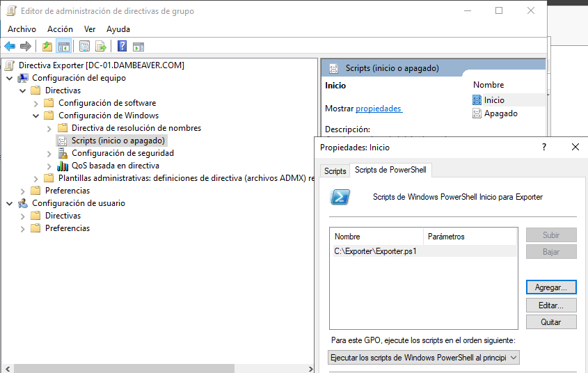Collapse the Configuración de Windows node
This screenshot has height=373, width=588.
pos(36,116)
